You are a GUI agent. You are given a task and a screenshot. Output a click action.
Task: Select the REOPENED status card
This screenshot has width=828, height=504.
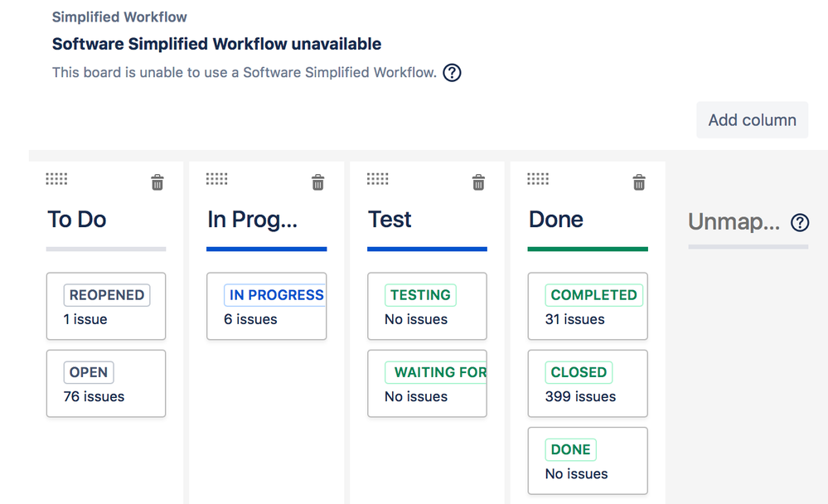(106, 306)
